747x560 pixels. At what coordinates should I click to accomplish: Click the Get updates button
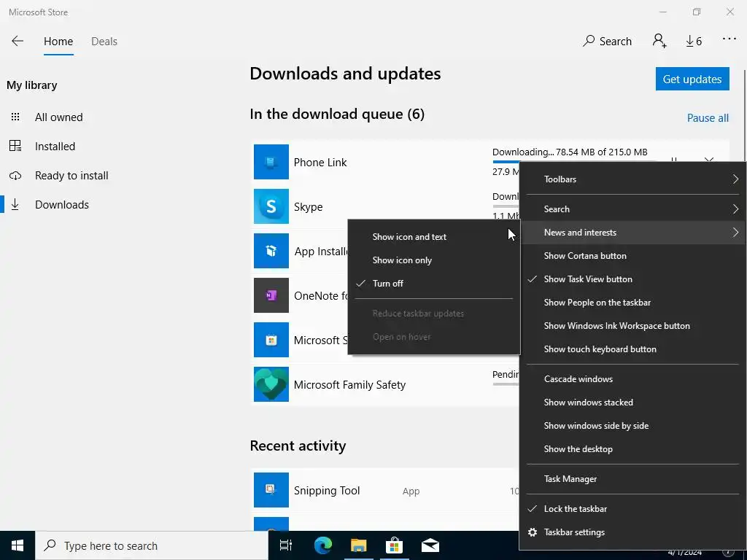(692, 79)
